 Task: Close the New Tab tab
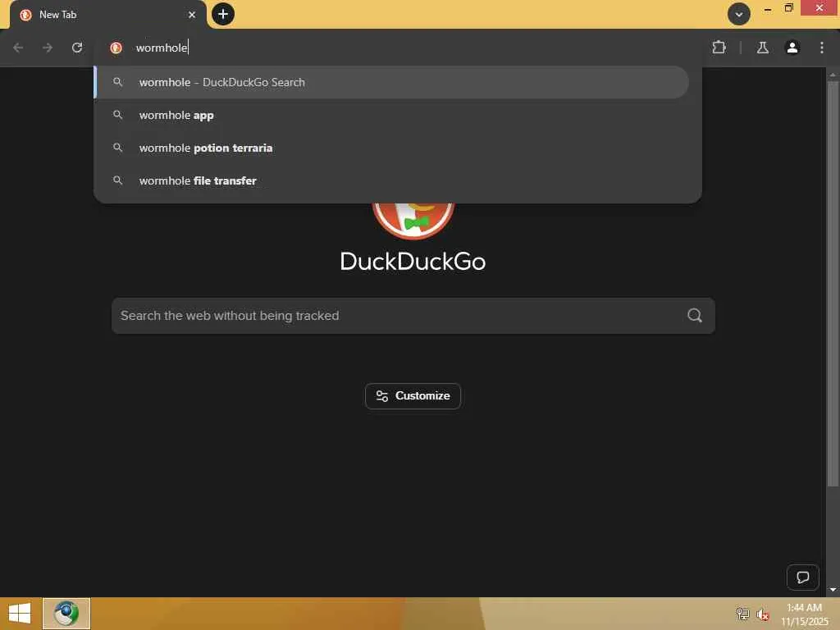(192, 15)
